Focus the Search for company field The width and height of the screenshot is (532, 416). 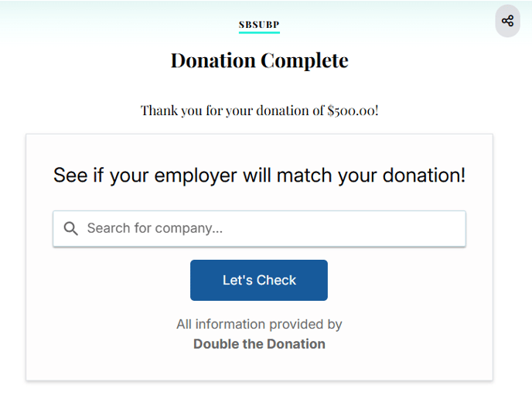259,229
